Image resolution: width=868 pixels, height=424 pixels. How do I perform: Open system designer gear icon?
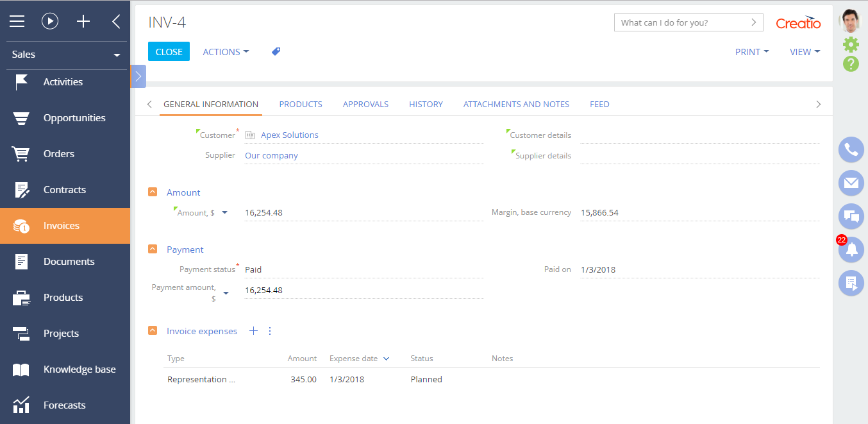pyautogui.click(x=851, y=44)
